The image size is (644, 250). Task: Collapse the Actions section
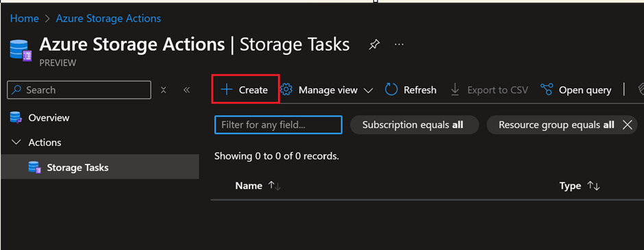pos(16,142)
